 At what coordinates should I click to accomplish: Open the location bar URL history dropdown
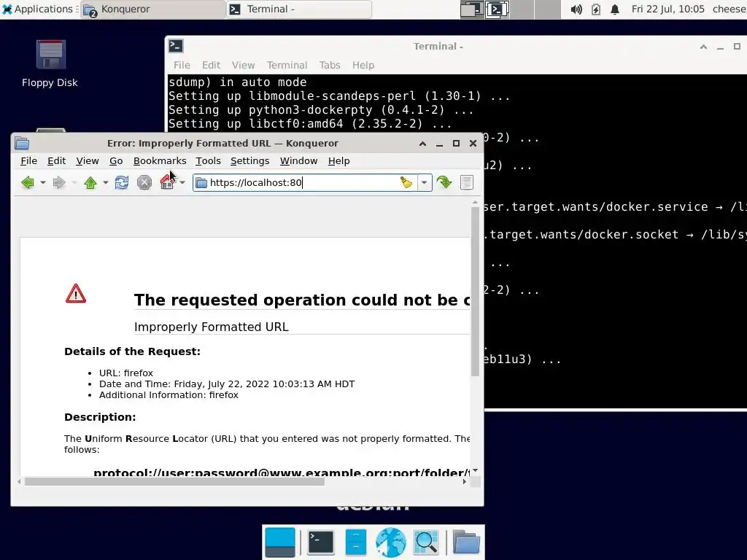424,182
